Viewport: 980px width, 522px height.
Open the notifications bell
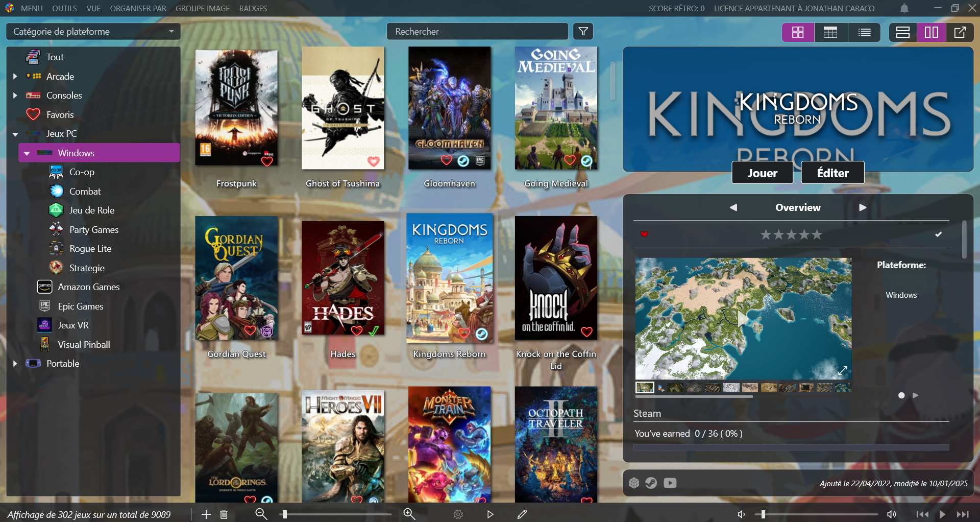click(x=904, y=9)
